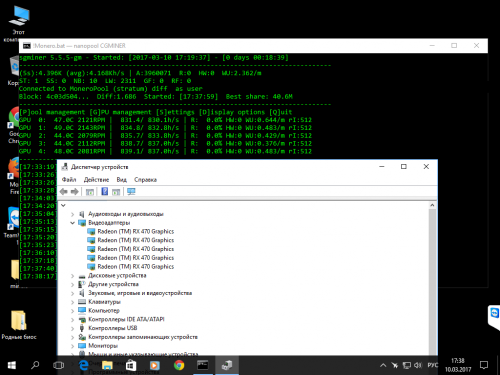Screen dimensions: 500x375
Task: Select the Компьютер category
Action: (104, 311)
